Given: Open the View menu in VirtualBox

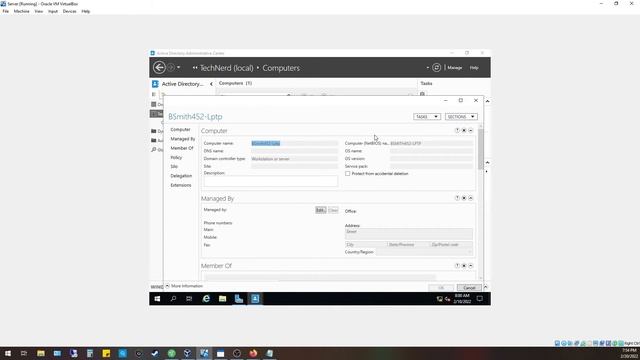Looking at the screenshot, I should [39, 11].
